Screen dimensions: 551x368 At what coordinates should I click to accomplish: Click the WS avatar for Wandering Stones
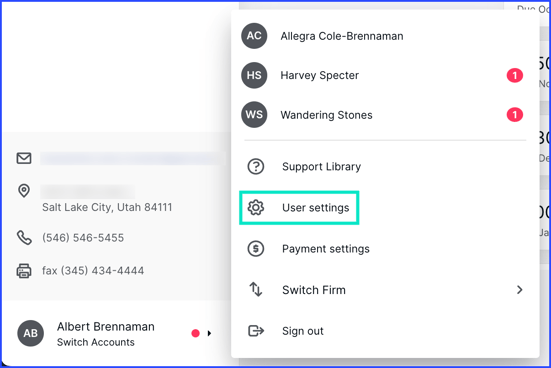pyautogui.click(x=254, y=115)
